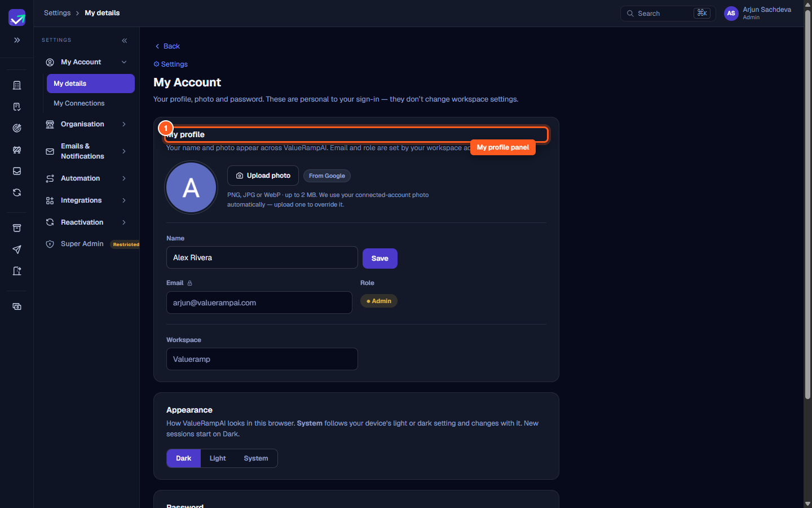Open the building icon in left rail
Screen dimensions: 812x508
17,85
